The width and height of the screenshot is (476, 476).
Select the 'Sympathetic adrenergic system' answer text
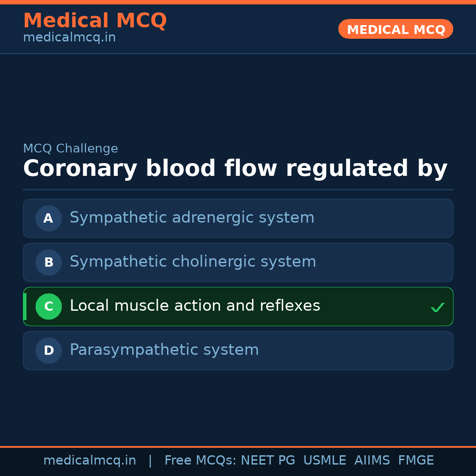pyautogui.click(x=192, y=218)
